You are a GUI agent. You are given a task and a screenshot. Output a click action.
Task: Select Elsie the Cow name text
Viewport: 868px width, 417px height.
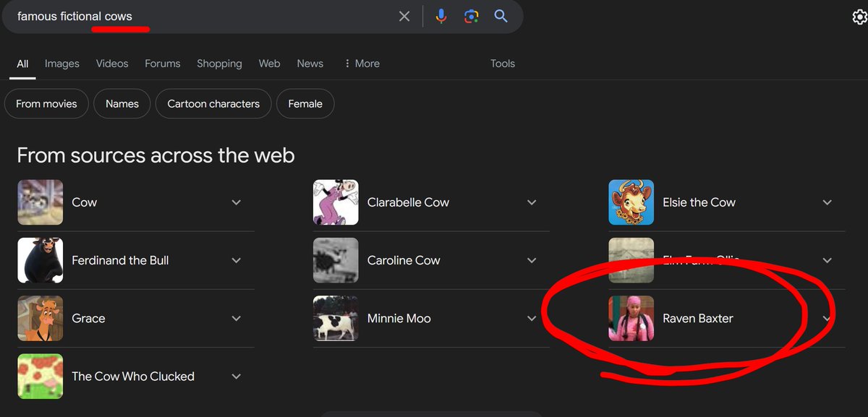pyautogui.click(x=699, y=202)
